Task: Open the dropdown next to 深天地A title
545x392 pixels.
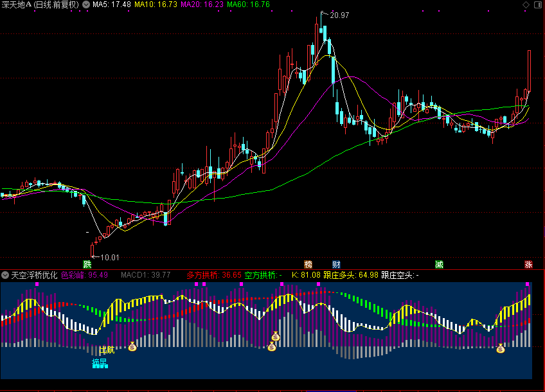Action: tap(86, 4)
